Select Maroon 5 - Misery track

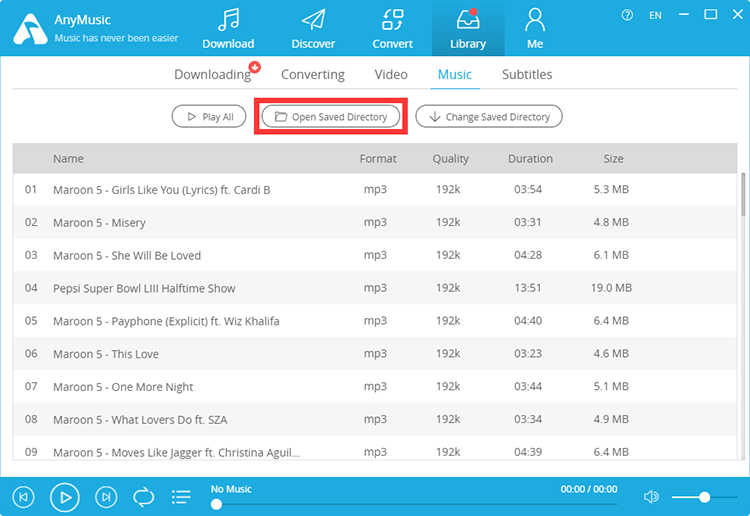375,222
